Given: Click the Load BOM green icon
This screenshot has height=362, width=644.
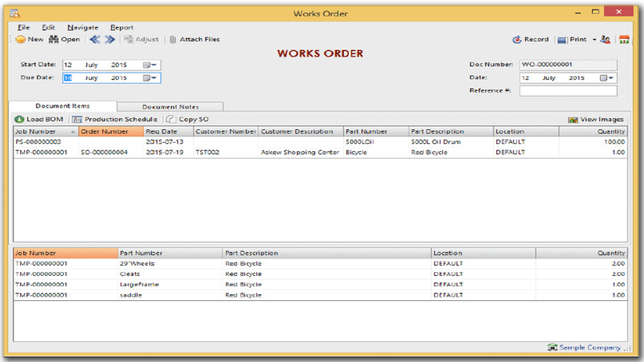Looking at the screenshot, I should coord(19,119).
